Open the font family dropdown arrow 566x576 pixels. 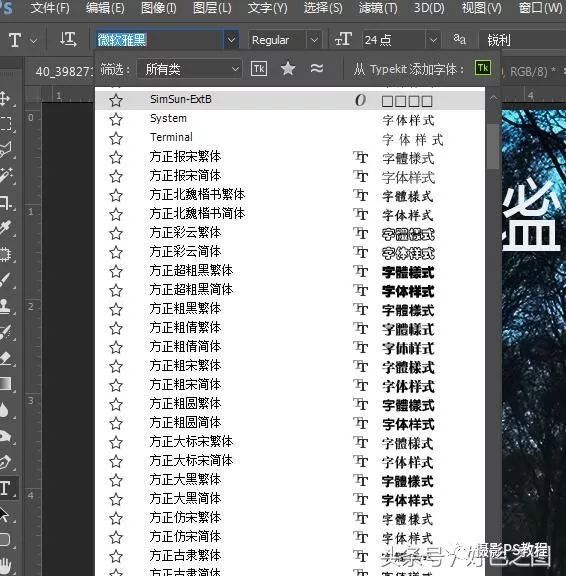(x=231, y=40)
